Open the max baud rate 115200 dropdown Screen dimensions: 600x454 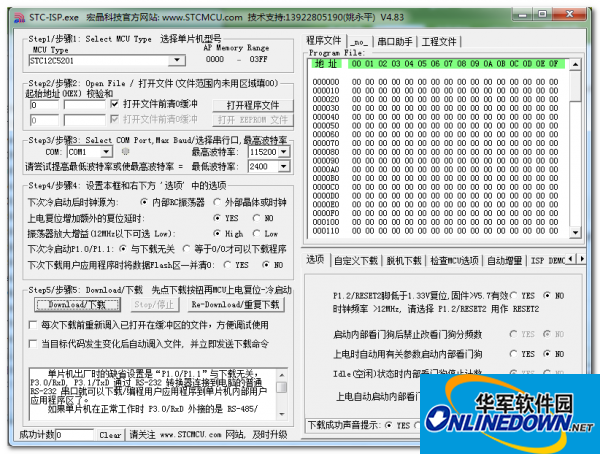[284, 152]
